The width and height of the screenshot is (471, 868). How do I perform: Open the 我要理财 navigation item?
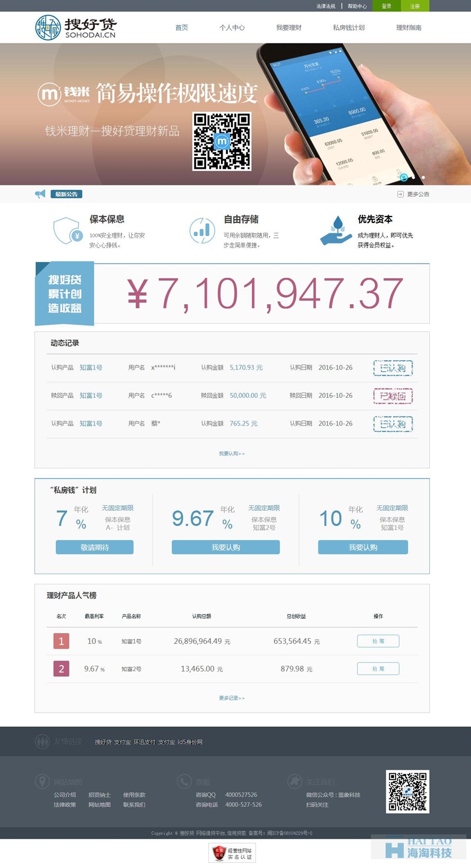(x=289, y=28)
